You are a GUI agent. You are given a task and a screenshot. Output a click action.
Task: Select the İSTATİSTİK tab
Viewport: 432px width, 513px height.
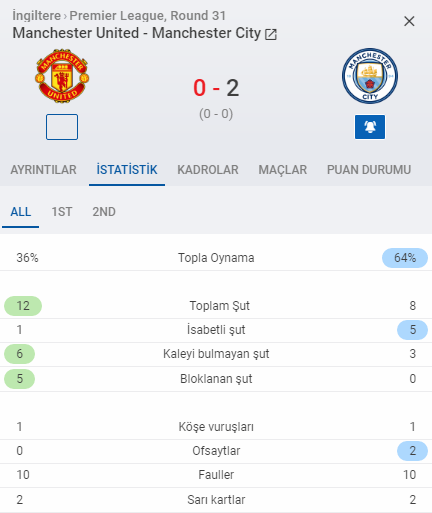127,170
